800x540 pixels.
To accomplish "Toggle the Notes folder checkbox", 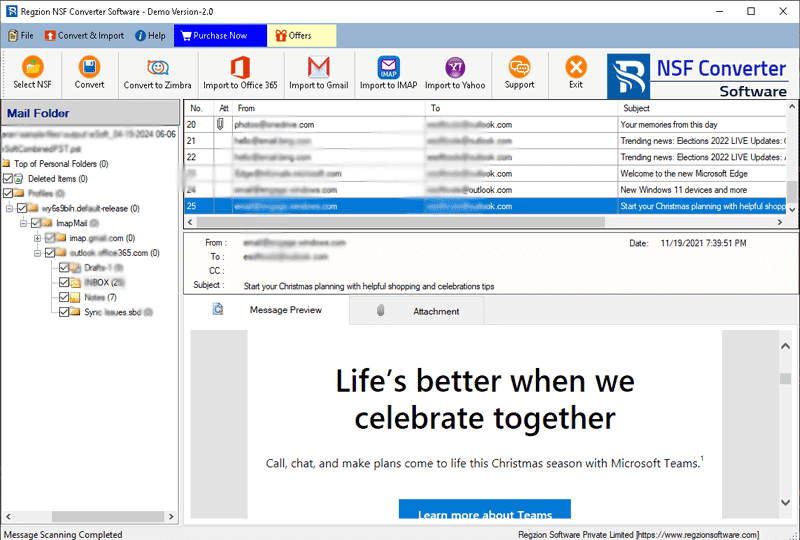I will [64, 298].
